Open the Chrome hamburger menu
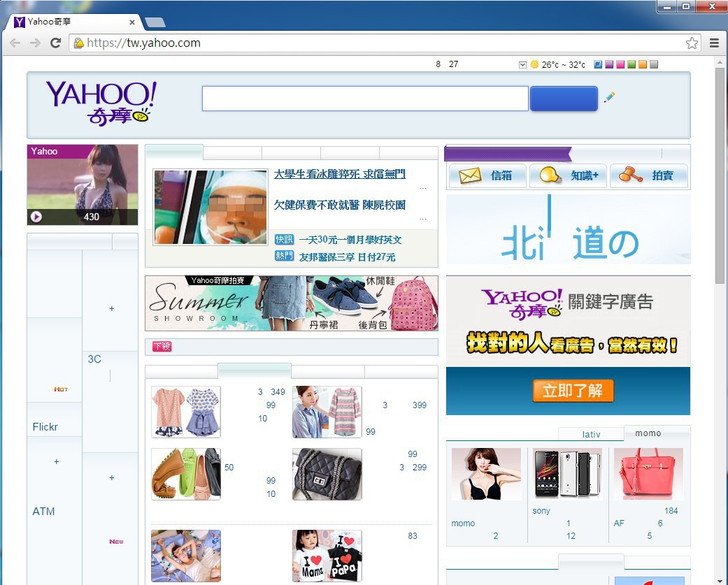This screenshot has height=585, width=728. [x=715, y=43]
